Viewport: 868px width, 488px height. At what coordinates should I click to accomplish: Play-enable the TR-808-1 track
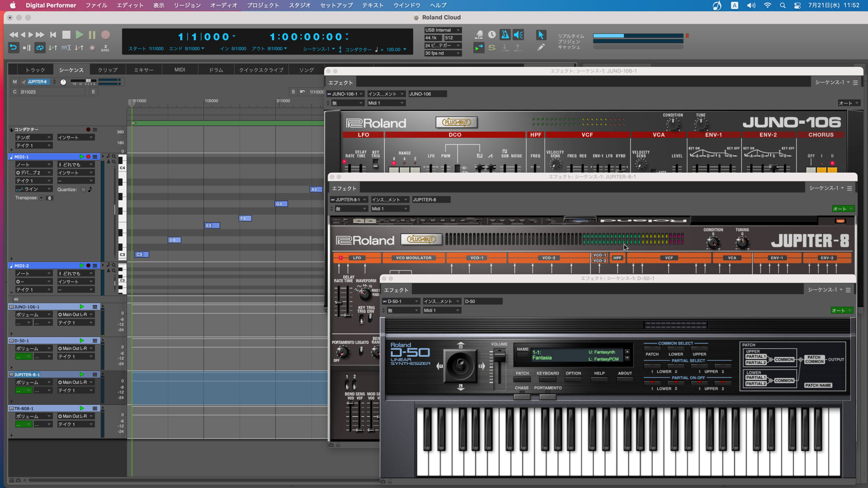pyautogui.click(x=82, y=408)
